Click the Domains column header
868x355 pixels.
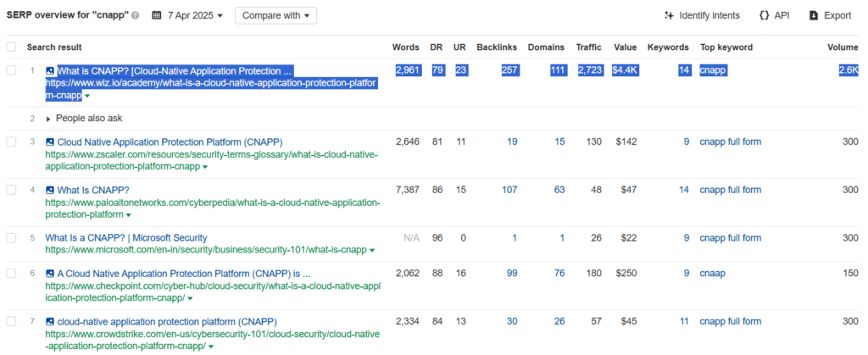coord(546,47)
